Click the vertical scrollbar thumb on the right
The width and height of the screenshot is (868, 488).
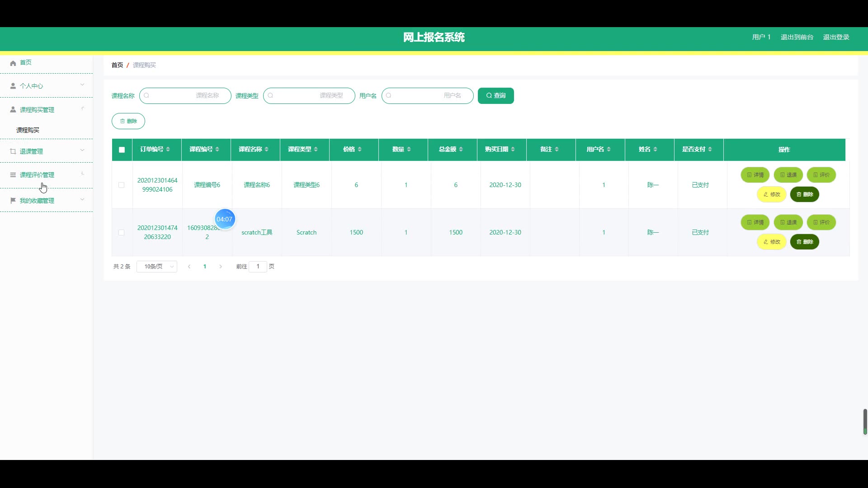[865, 421]
